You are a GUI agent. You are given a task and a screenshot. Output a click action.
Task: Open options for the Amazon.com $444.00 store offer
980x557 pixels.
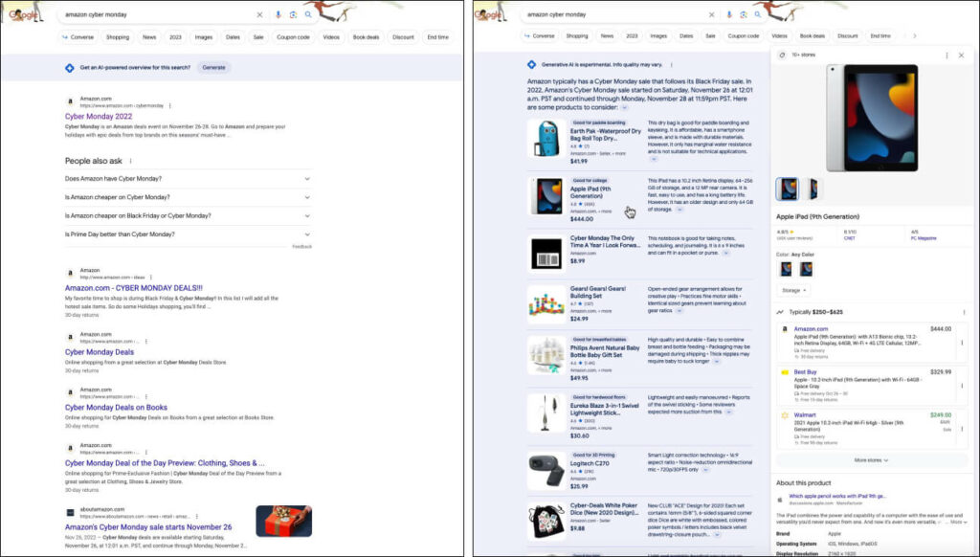[962, 343]
